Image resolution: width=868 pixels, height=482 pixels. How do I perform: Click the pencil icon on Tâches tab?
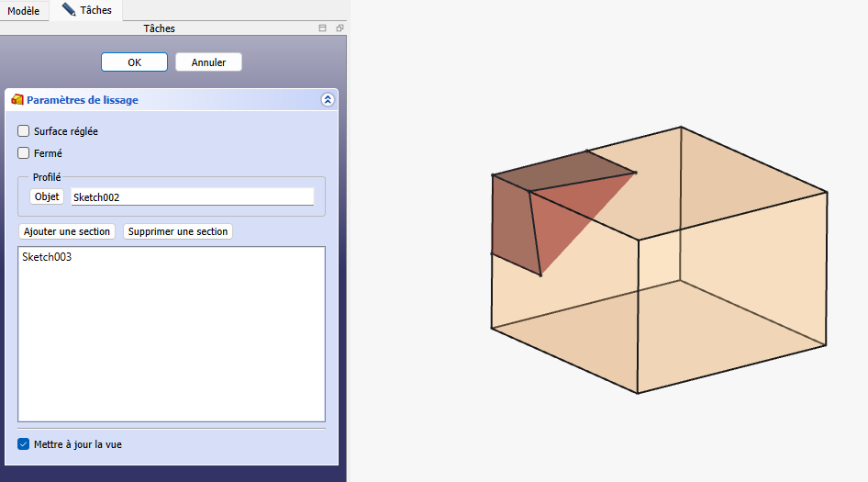coord(69,9)
